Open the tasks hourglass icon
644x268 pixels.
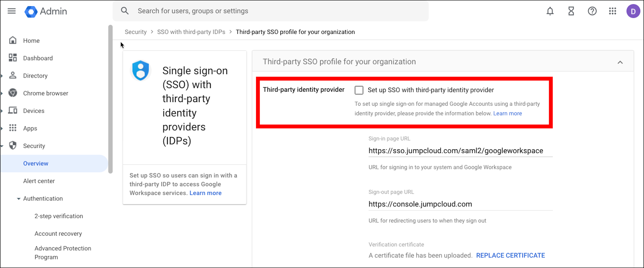571,11
